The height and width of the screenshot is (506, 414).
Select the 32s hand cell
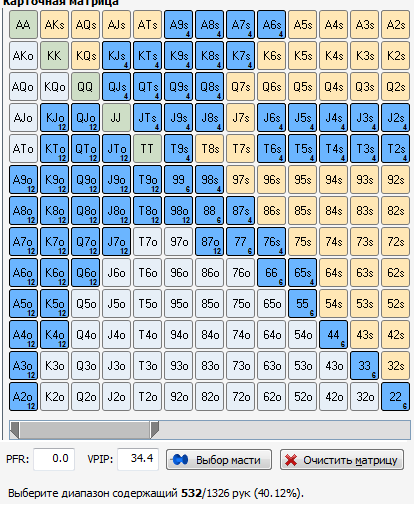click(x=395, y=366)
